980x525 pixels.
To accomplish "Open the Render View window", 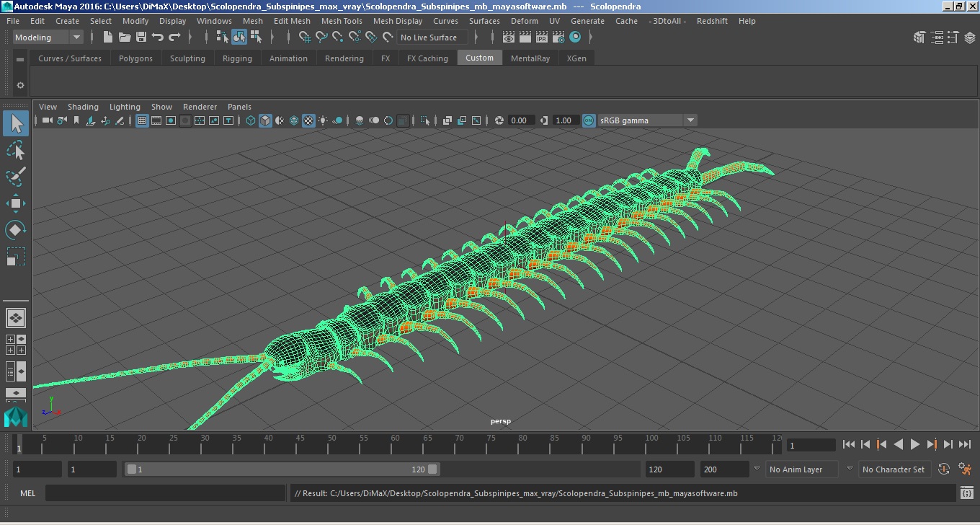I will pyautogui.click(x=509, y=37).
